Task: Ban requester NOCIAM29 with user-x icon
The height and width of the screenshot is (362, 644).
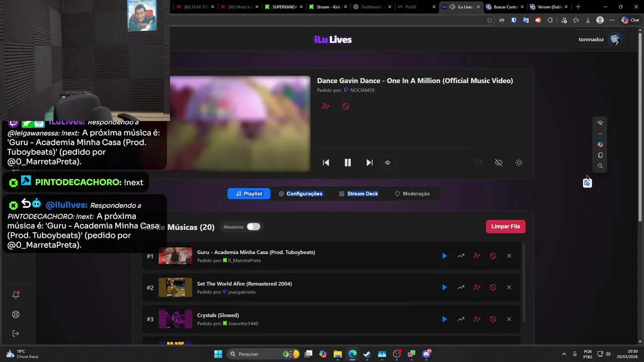Action: [326, 106]
